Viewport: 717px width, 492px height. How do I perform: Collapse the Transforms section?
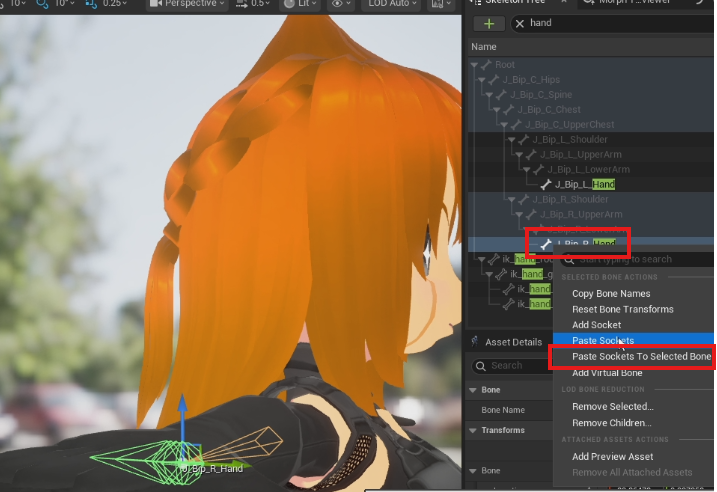pos(472,430)
